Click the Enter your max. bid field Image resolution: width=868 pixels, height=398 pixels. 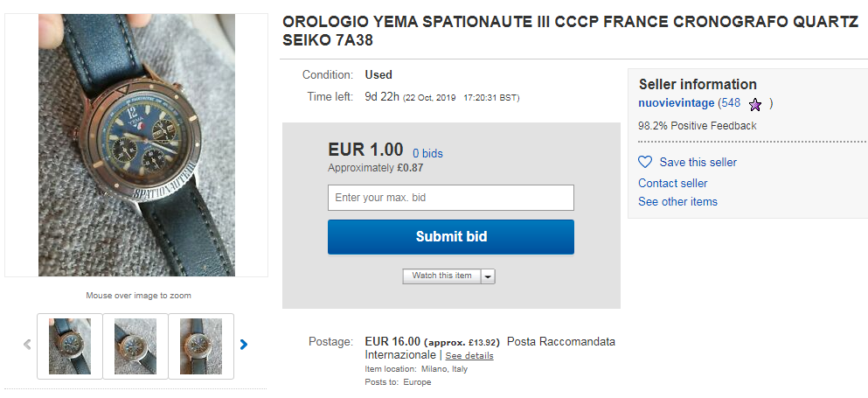point(450,198)
